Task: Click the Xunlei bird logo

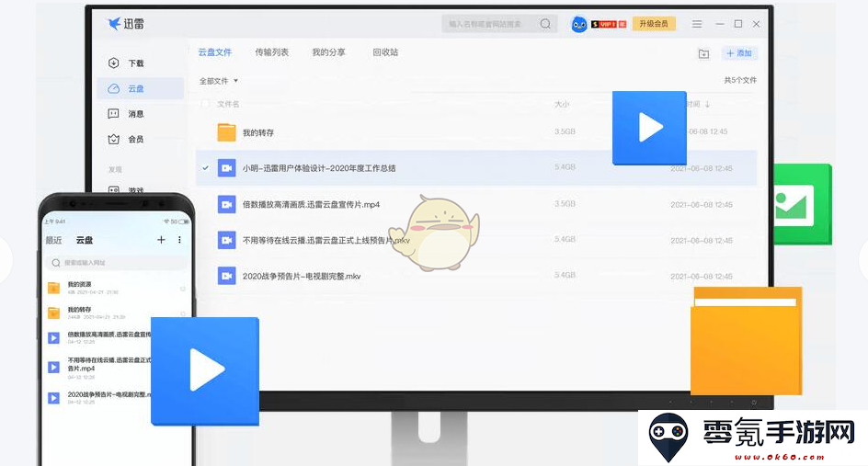Action: pos(115,23)
